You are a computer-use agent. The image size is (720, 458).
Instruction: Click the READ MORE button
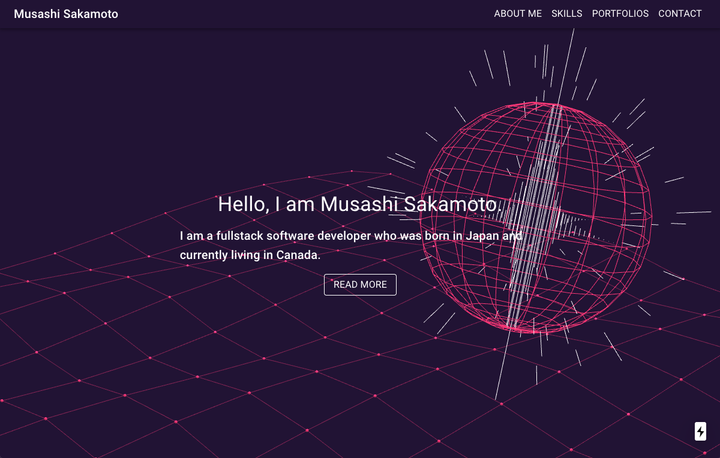[x=360, y=285]
